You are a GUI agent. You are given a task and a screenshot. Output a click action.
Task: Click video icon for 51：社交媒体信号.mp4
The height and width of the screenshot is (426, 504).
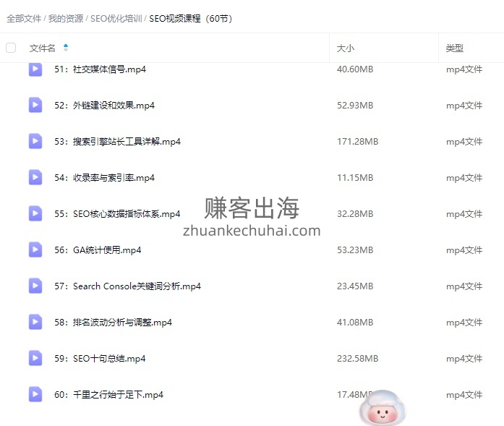35,69
